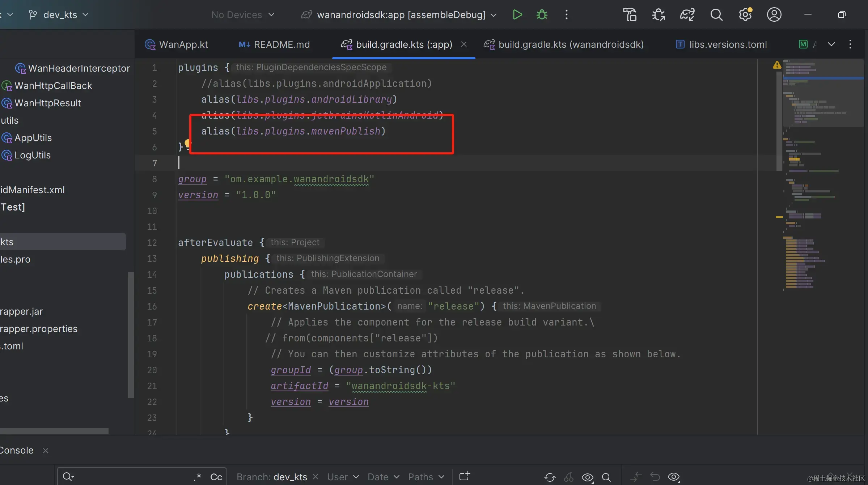This screenshot has height=485, width=868.
Task: Toggle the eye view options in log
Action: 587,477
